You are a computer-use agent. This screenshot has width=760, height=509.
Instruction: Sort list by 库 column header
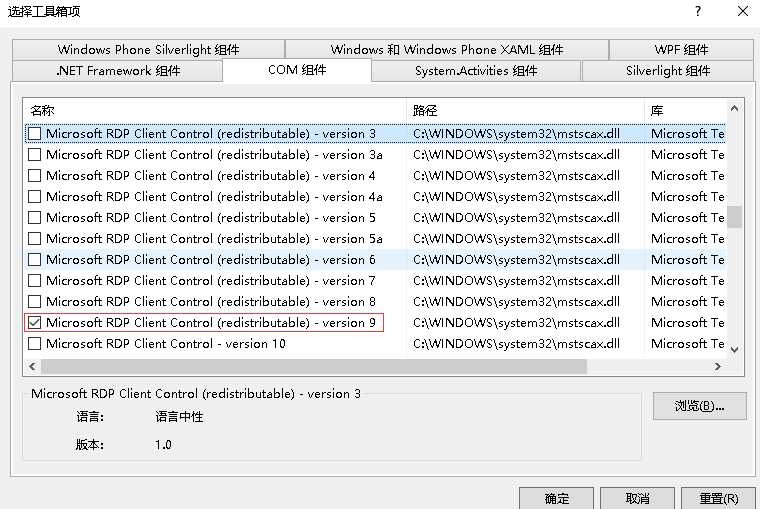coord(685,111)
